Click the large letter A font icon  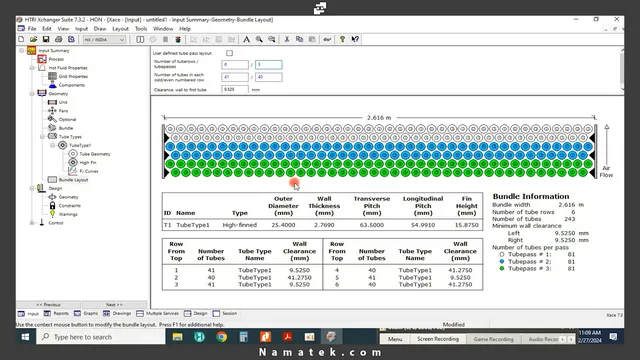tap(246, 39)
